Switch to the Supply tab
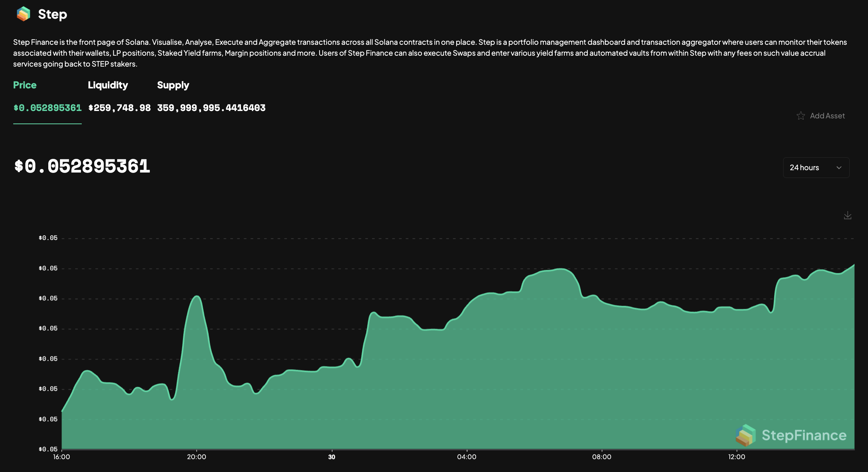 click(173, 85)
